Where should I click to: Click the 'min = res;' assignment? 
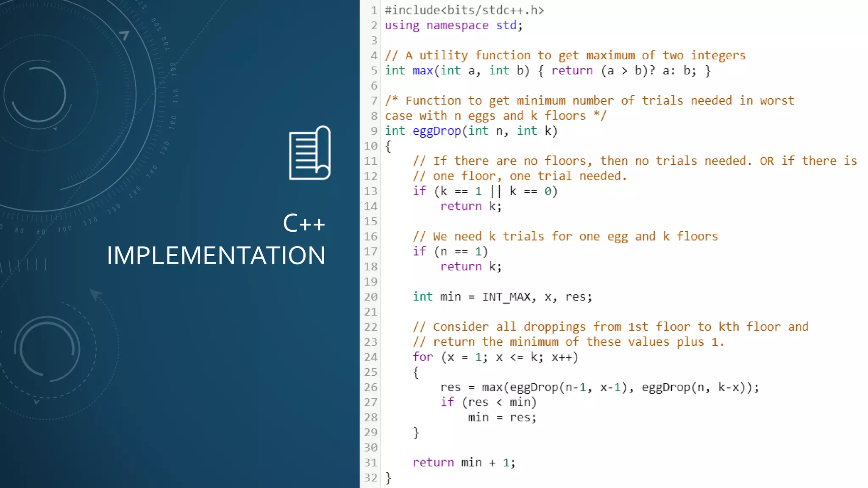point(502,418)
